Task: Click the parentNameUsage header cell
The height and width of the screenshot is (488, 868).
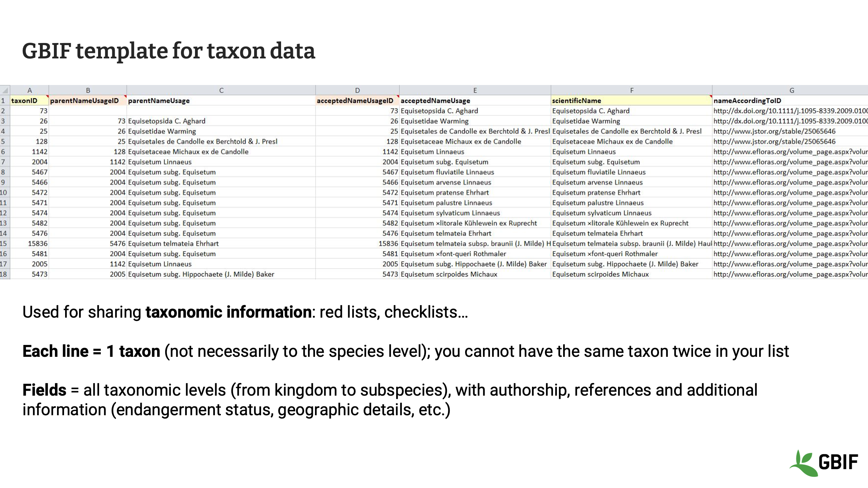Action: pyautogui.click(x=221, y=100)
